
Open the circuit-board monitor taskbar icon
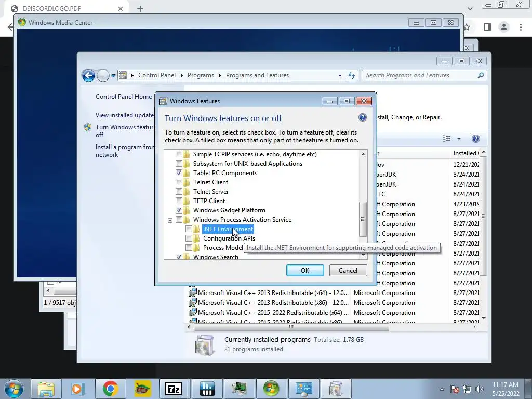point(239,389)
